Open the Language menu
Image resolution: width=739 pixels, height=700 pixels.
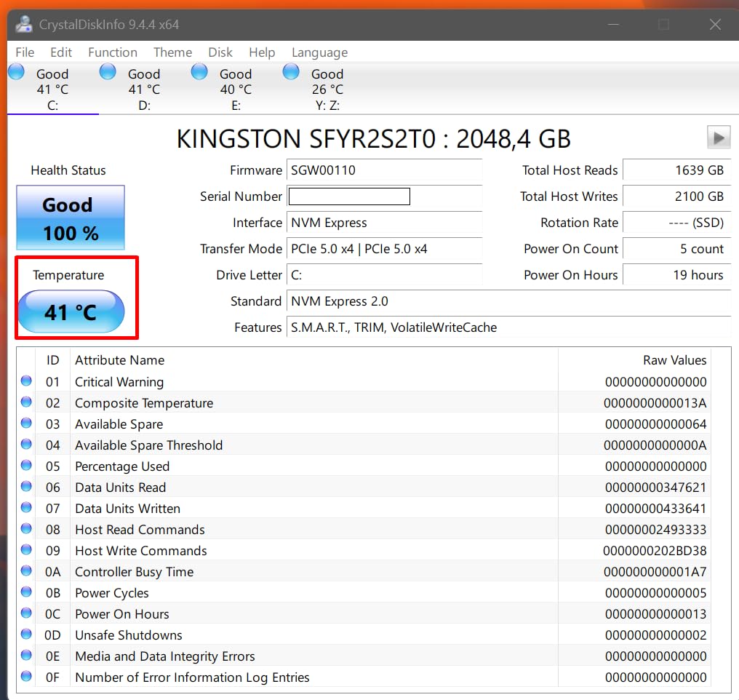[319, 52]
